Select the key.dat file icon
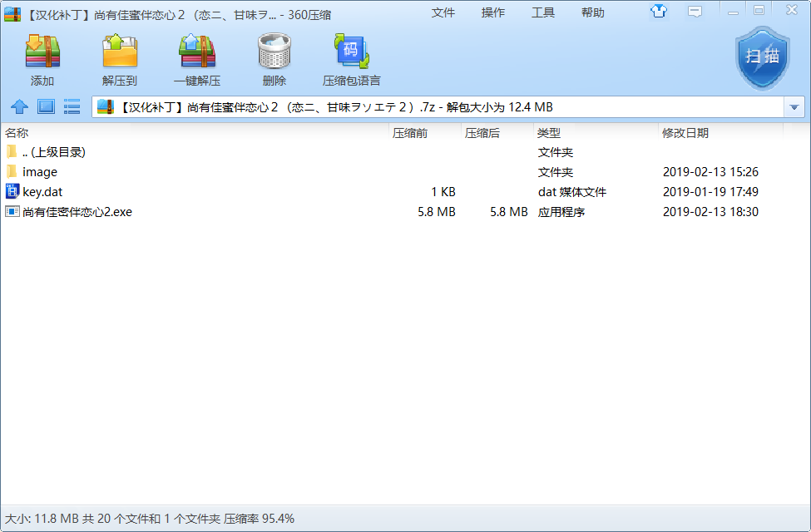811x532 pixels. (12, 191)
